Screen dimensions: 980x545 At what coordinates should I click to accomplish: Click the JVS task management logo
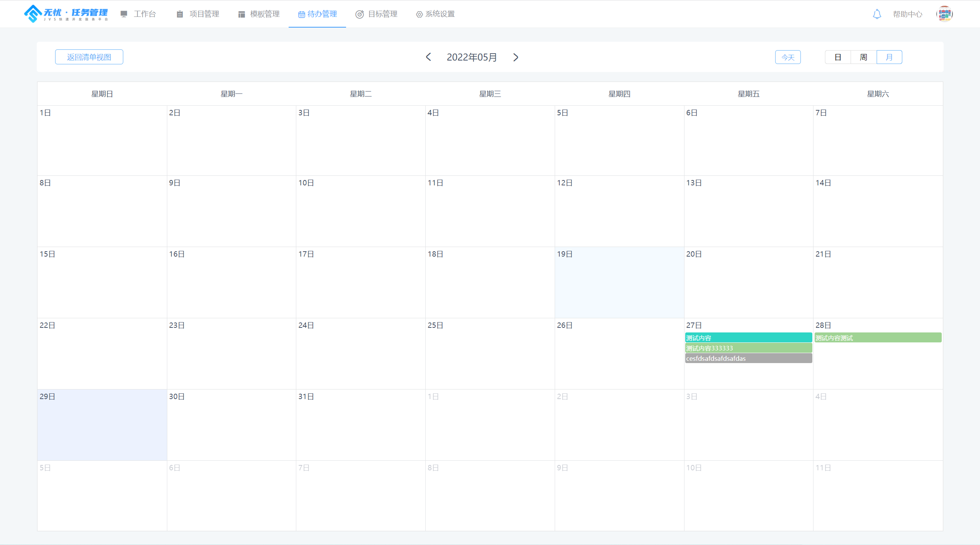coord(66,14)
